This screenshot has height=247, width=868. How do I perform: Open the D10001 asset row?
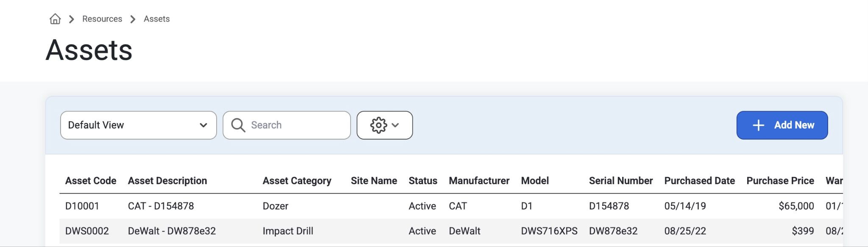[x=451, y=206]
